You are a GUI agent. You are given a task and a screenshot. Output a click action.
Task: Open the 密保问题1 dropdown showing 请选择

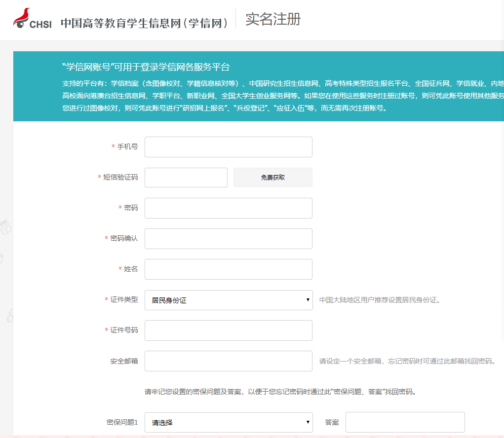(228, 422)
